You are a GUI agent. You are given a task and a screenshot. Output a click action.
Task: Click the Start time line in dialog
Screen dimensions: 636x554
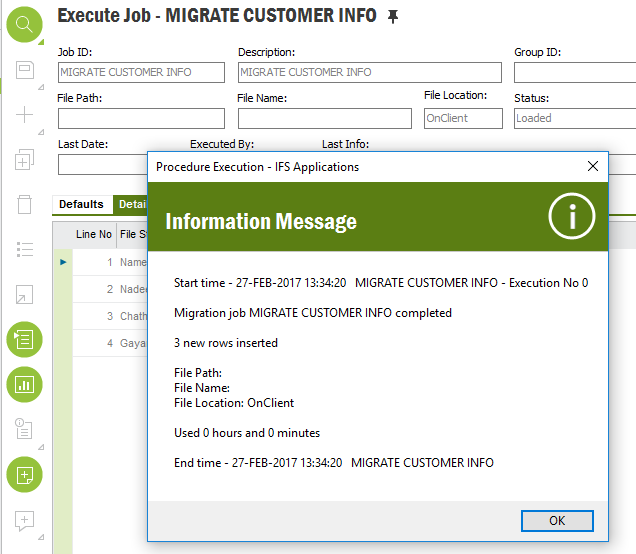pyautogui.click(x=381, y=283)
